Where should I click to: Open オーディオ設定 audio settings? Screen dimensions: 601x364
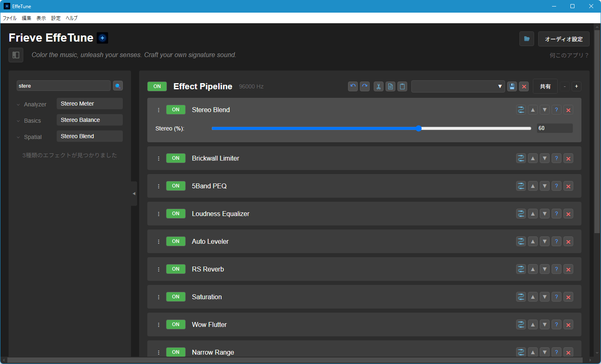coord(564,39)
